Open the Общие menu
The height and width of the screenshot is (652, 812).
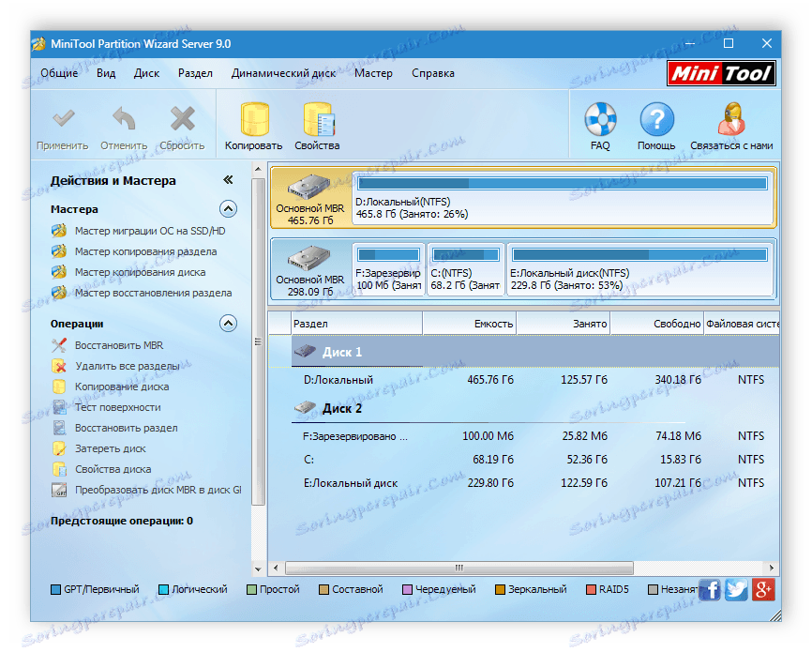(59, 73)
